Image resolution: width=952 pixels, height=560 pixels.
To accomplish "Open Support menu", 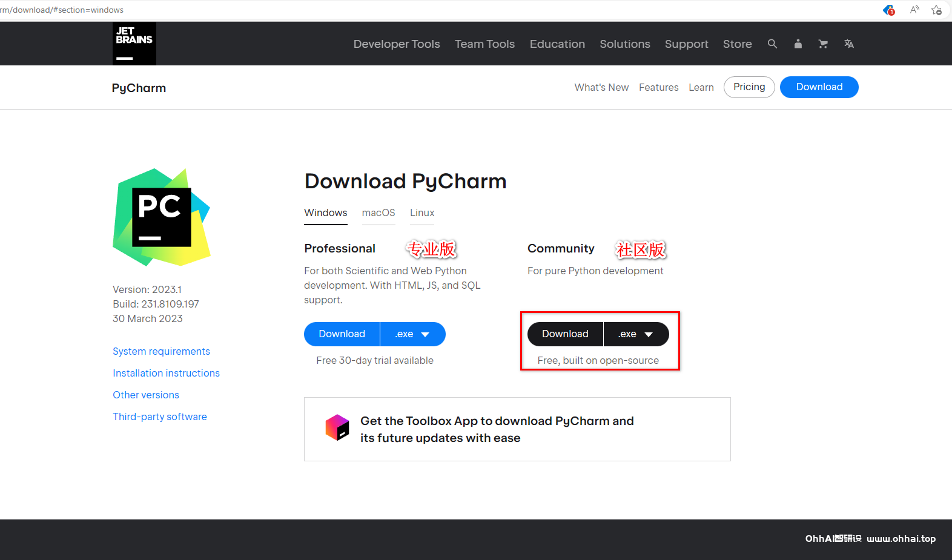I will (x=686, y=44).
